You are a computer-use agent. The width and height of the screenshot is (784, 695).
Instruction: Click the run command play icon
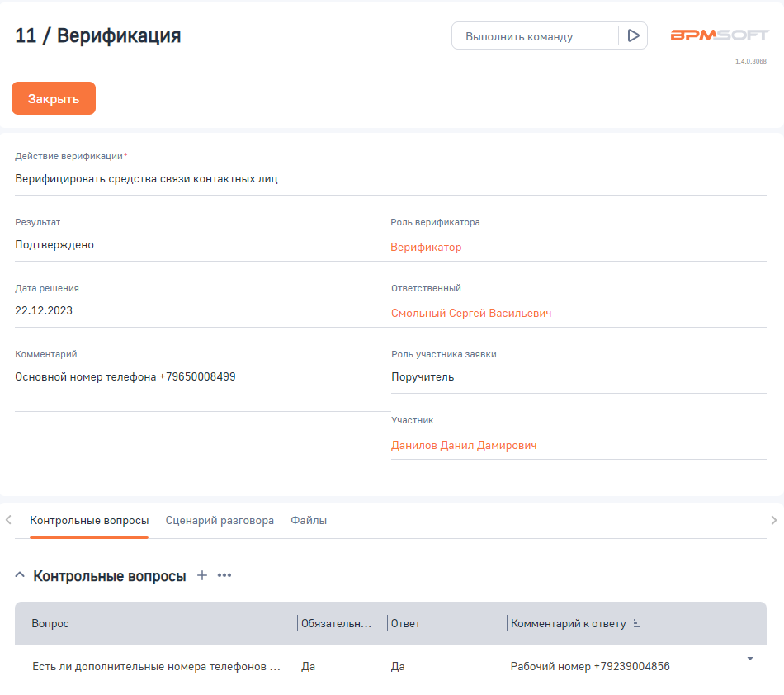point(633,36)
